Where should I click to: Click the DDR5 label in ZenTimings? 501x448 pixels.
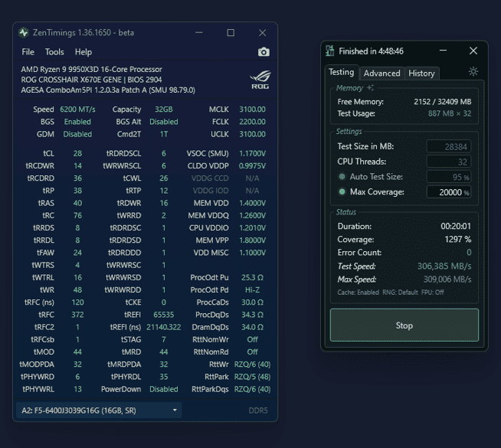point(258,410)
